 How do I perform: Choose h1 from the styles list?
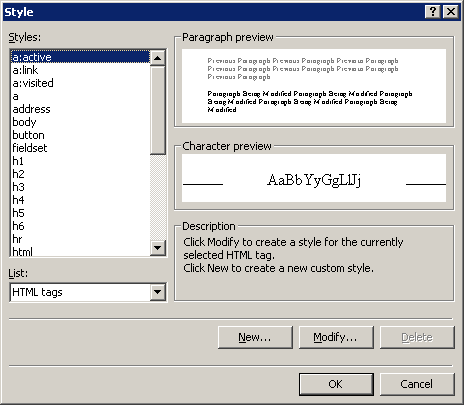(80, 161)
